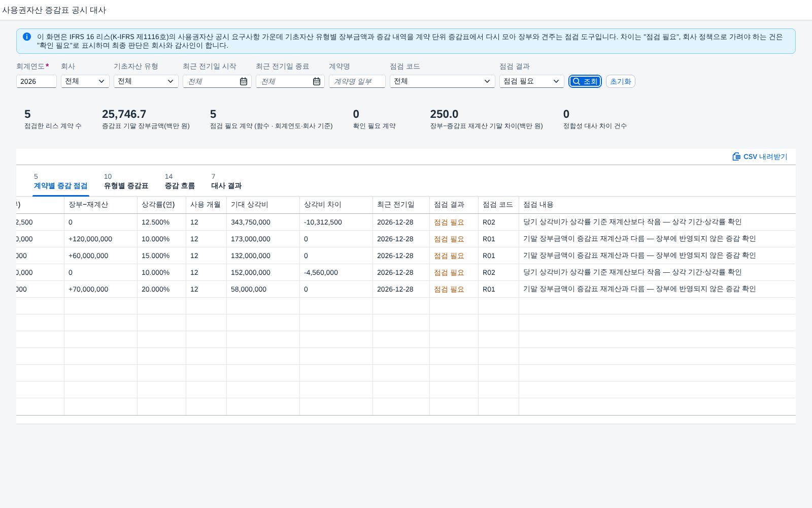The width and height of the screenshot is (812, 508).
Task: Select the 15.000% 상각률 cell
Action: click(x=161, y=256)
